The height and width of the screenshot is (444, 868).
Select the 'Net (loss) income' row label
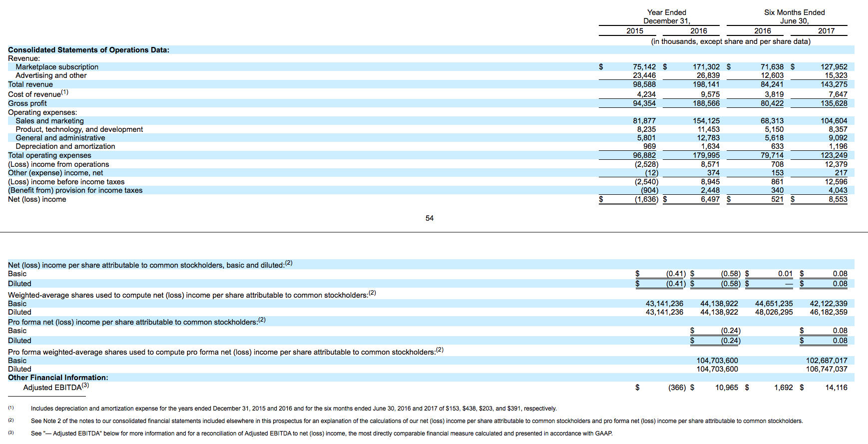pyautogui.click(x=37, y=199)
